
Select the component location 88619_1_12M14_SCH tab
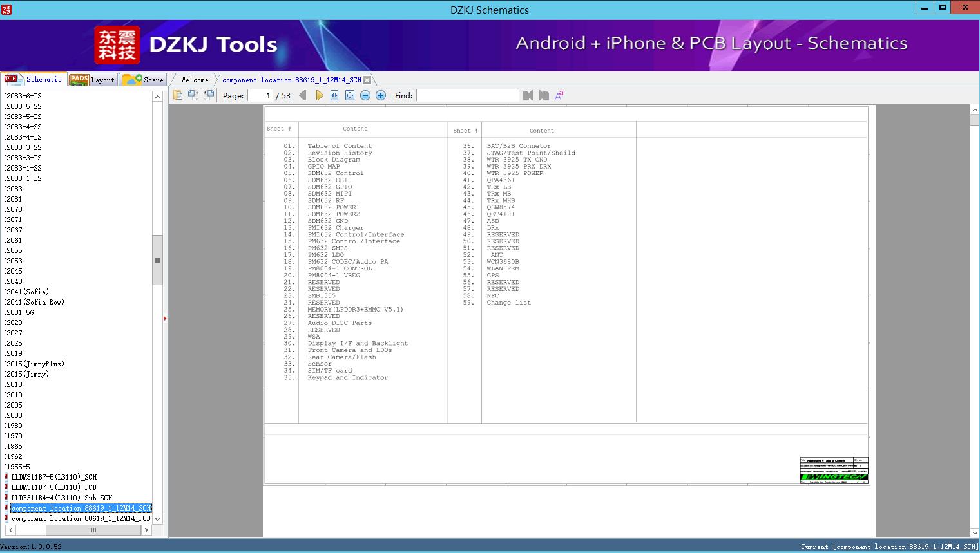pos(291,80)
